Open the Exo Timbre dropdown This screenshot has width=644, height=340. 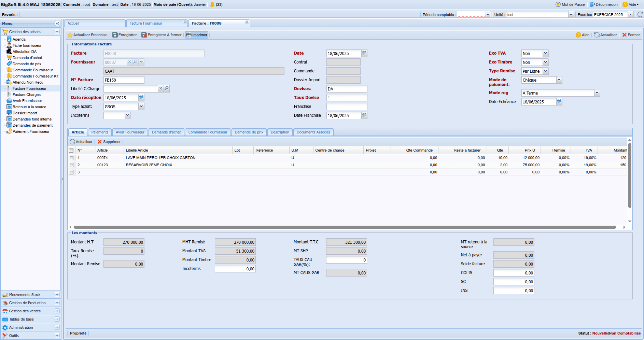(x=545, y=62)
